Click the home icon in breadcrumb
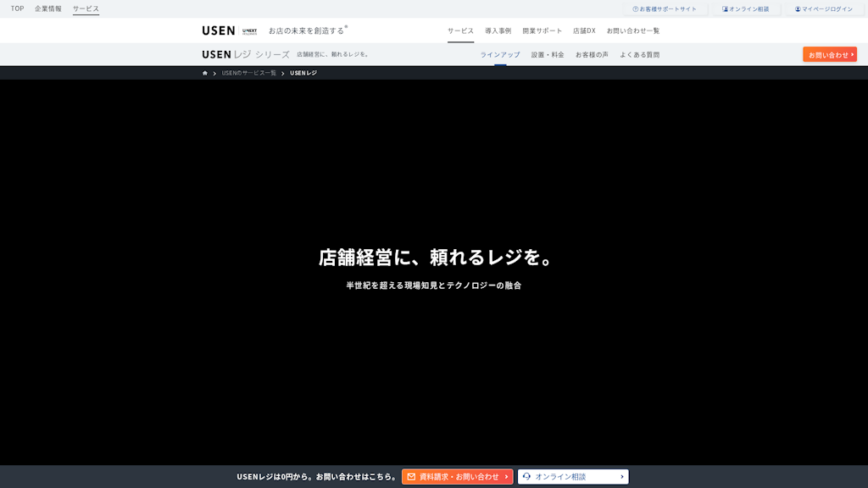The height and width of the screenshot is (488, 868). coord(205,73)
